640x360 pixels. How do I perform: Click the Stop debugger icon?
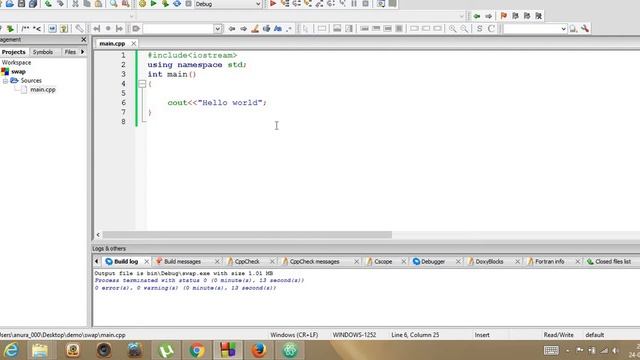click(x=366, y=4)
